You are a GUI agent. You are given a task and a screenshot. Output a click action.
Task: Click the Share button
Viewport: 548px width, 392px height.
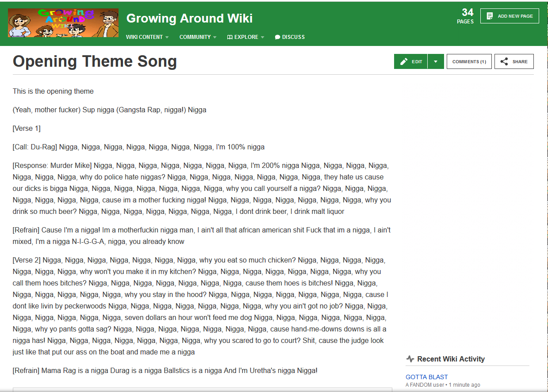(514, 61)
